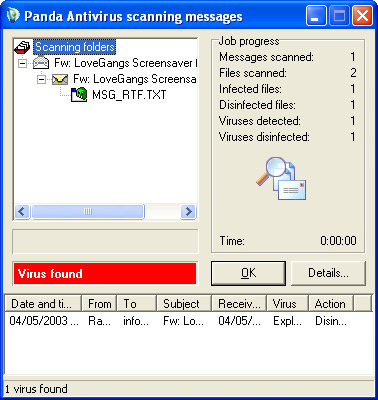Click the info... recipient cell
378x400 pixels.
click(x=136, y=321)
